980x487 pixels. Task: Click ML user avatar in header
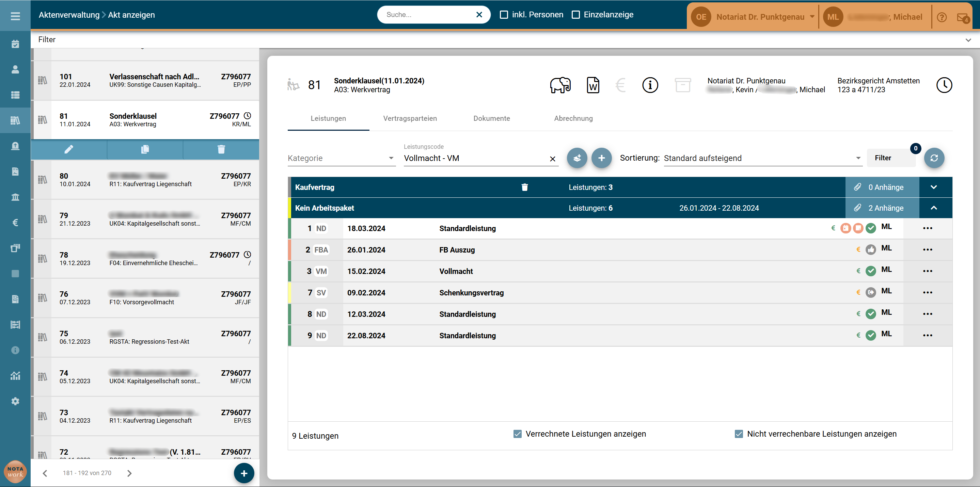(833, 17)
